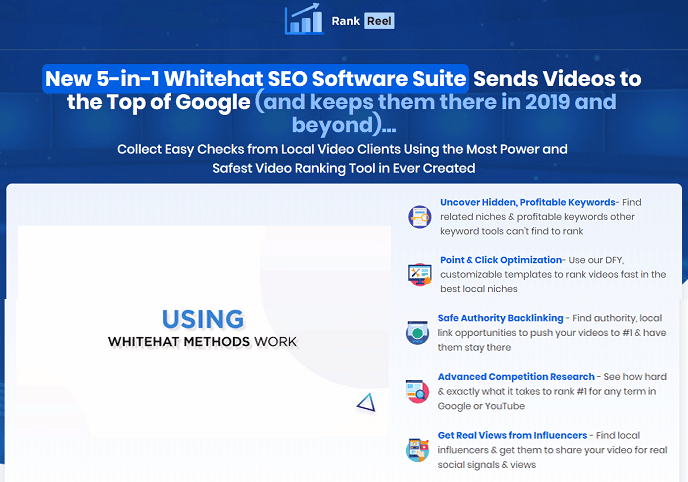Click the Advanced Competition Research magnifier icon
The image size is (688, 482).
tap(418, 391)
